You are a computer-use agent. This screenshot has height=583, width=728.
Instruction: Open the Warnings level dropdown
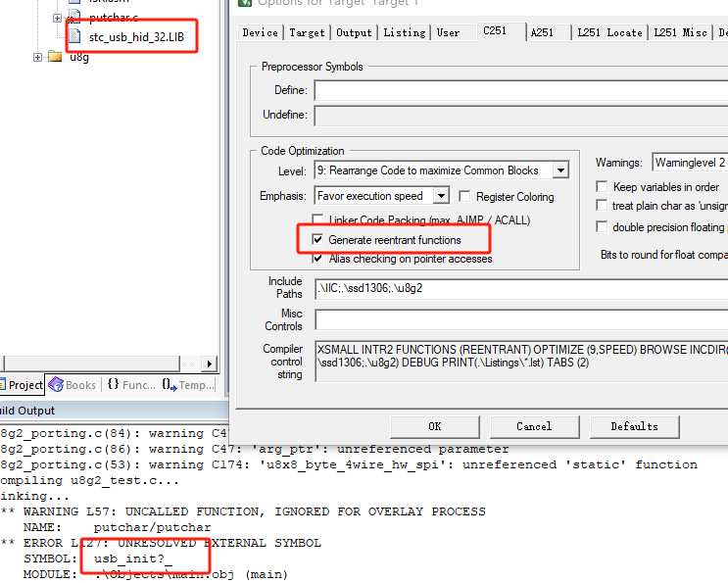click(x=690, y=163)
